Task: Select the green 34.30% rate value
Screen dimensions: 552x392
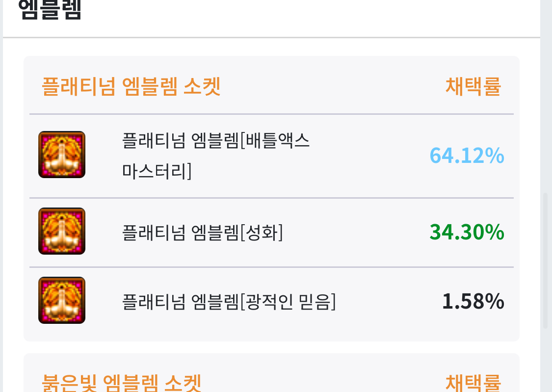Action: coord(467,232)
